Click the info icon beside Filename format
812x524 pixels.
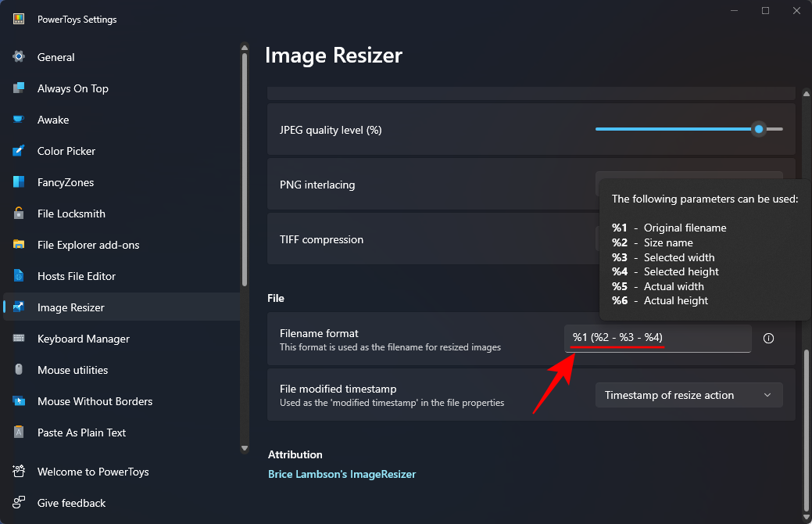coord(768,339)
